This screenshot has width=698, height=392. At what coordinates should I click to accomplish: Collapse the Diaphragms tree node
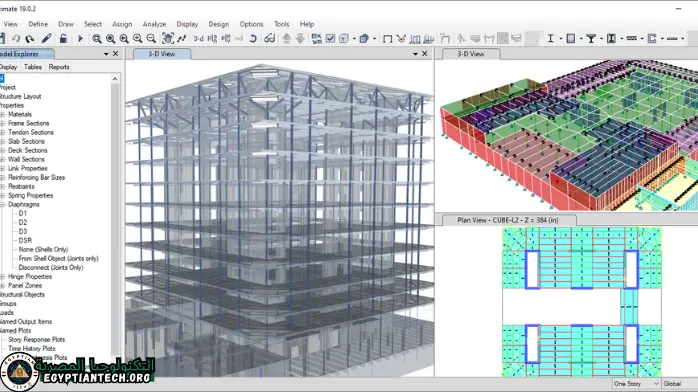2,204
